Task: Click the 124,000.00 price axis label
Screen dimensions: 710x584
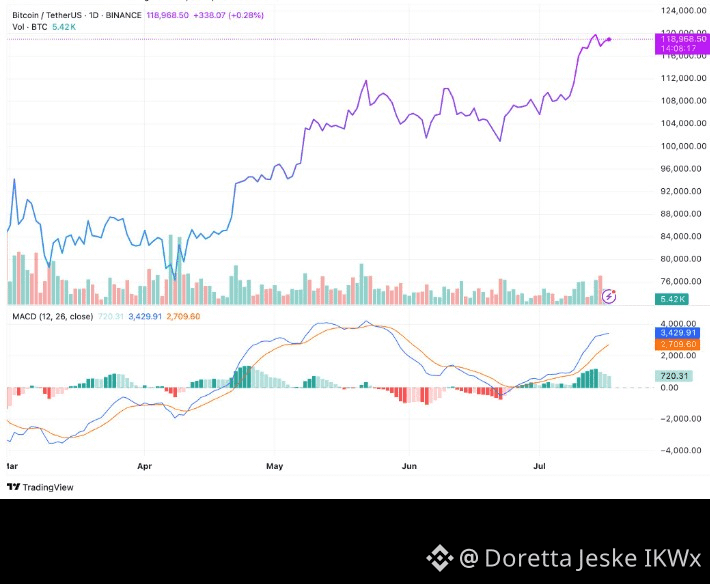Action: (x=683, y=10)
